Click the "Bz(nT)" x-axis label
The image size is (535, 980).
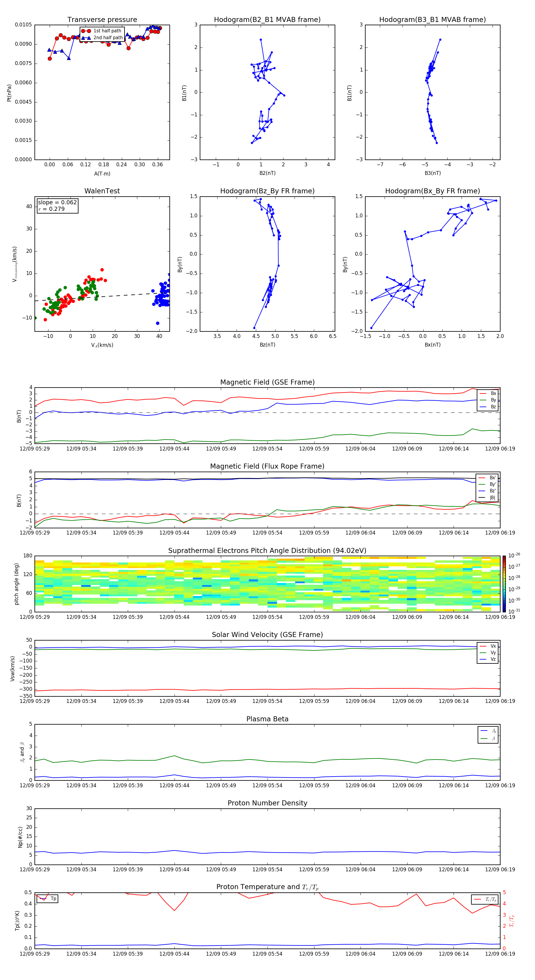pos(267,345)
